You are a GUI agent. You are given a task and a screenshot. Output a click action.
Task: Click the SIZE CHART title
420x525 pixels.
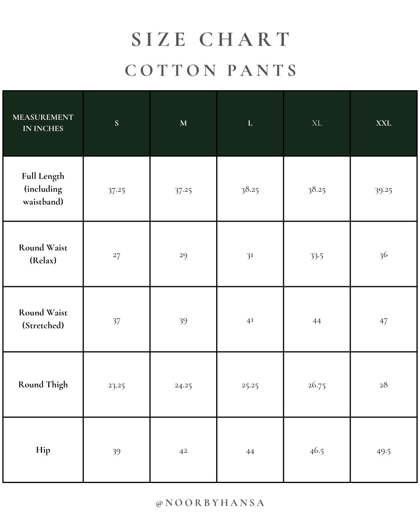[x=211, y=40]
